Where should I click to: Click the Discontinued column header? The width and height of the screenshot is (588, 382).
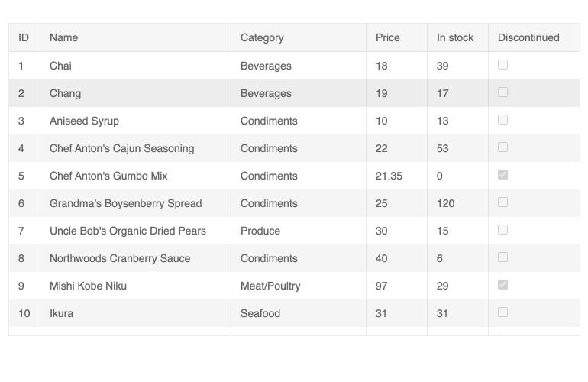coord(528,37)
